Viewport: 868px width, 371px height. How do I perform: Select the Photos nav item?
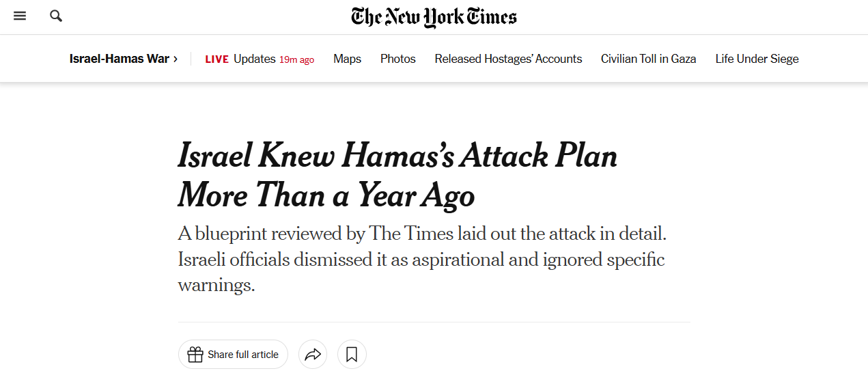398,59
